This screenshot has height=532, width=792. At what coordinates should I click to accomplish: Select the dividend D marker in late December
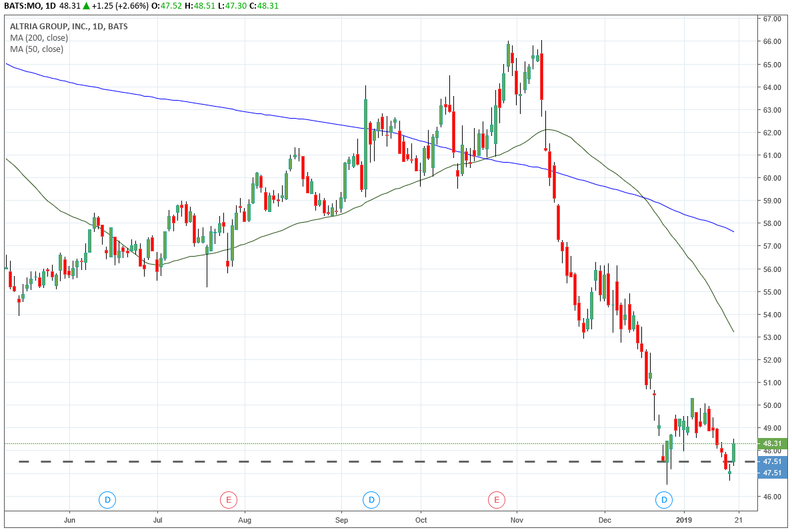coord(664,500)
